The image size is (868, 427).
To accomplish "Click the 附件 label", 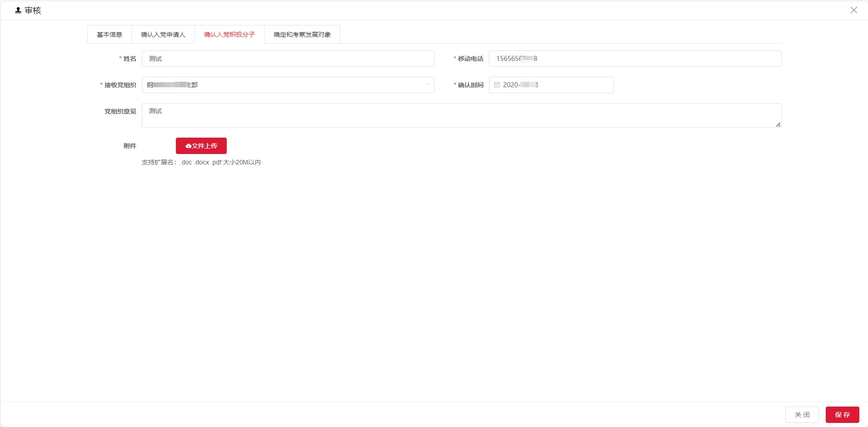I will point(130,146).
